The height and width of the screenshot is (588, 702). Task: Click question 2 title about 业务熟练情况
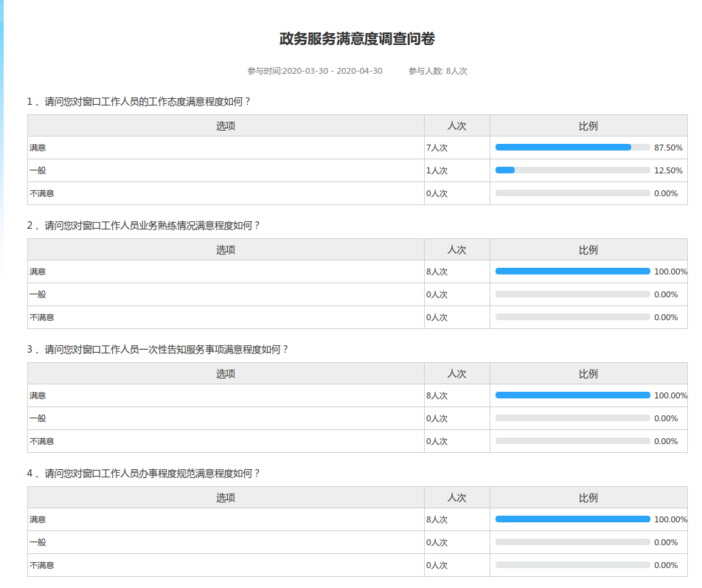(x=144, y=226)
